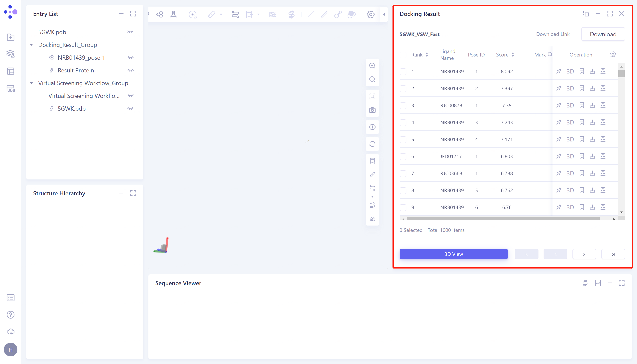The width and height of the screenshot is (637, 364).
Task: Zoom in on the 3D viewer
Action: click(x=372, y=66)
